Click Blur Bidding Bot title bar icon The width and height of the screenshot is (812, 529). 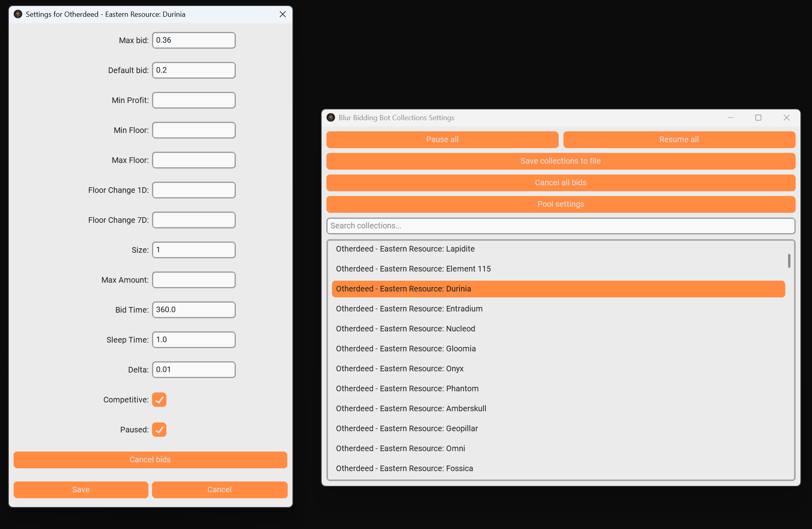[x=331, y=118]
